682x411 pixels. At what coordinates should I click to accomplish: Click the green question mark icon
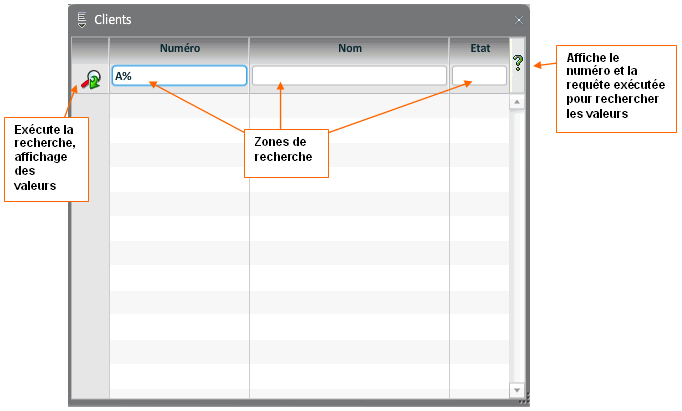tap(518, 64)
